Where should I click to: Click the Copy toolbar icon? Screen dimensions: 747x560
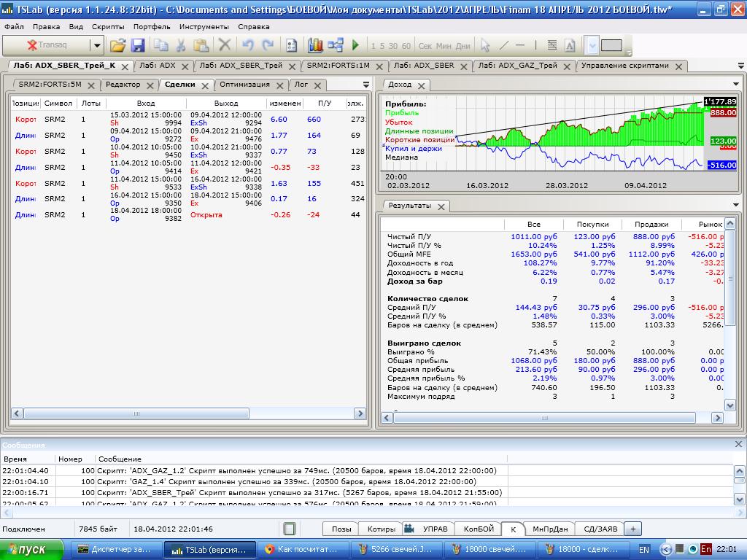coord(160,46)
